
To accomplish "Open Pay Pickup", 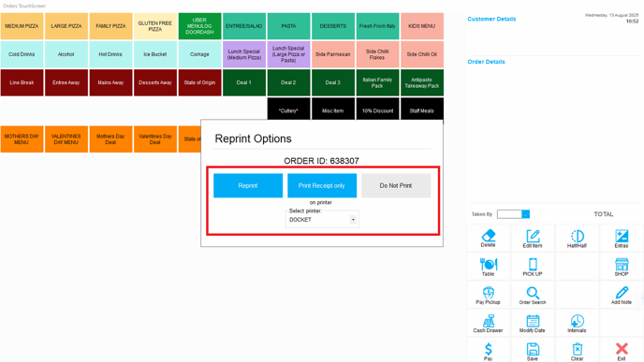I will pos(488,295).
